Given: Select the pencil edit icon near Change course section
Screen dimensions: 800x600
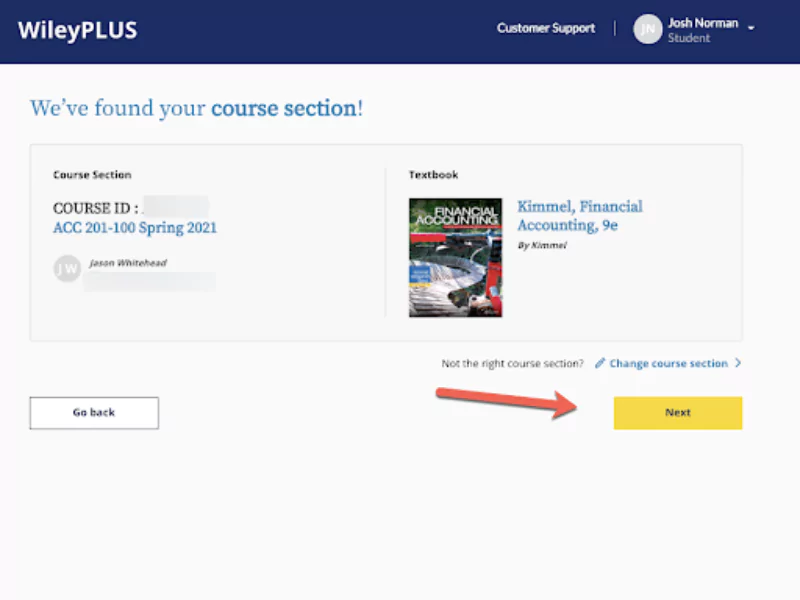Looking at the screenshot, I should click(x=601, y=363).
